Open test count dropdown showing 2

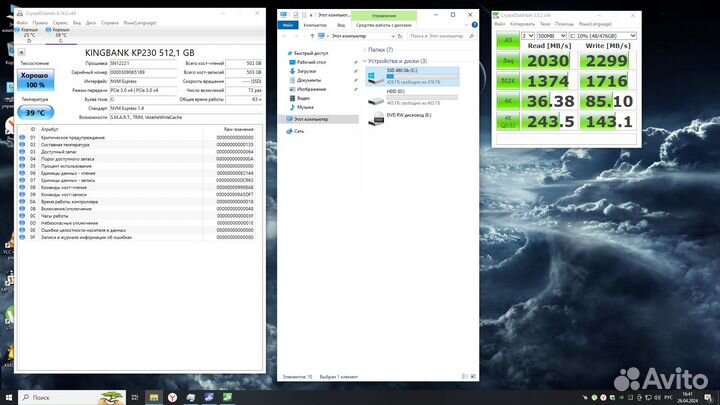click(528, 36)
